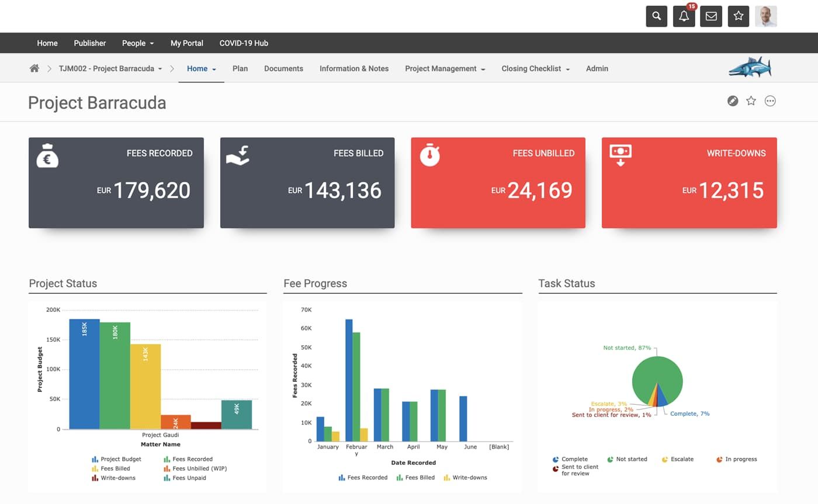Open the more options ellipsis icon
Screen dimensions: 818x504
pyautogui.click(x=770, y=101)
